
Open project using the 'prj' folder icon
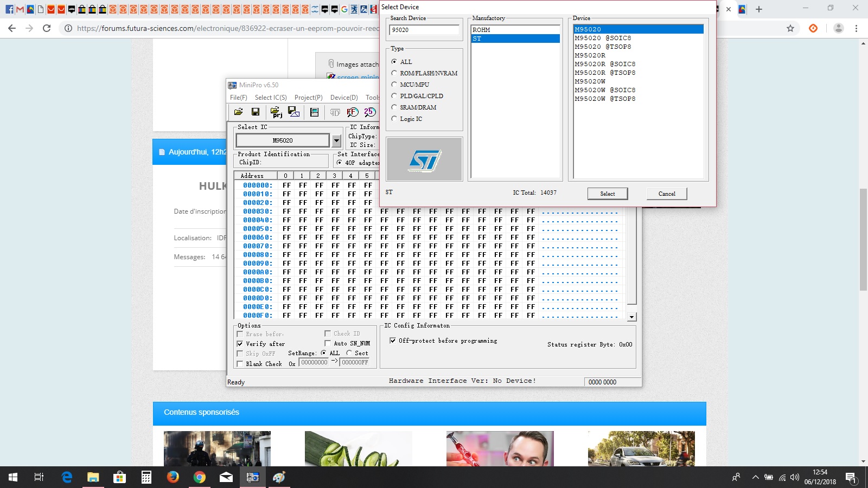(276, 112)
